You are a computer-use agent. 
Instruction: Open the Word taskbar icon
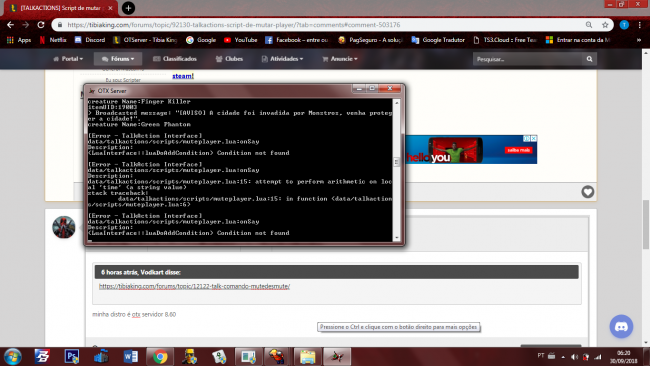pyautogui.click(x=131, y=356)
